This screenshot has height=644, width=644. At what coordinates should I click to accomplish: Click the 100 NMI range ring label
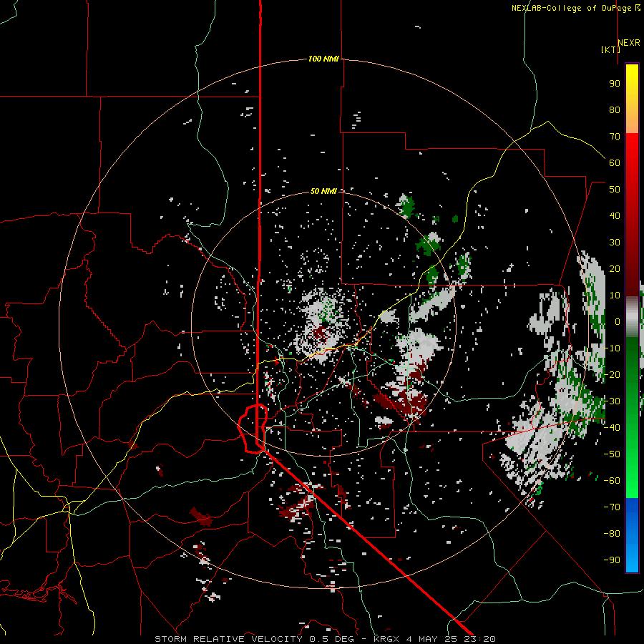(x=323, y=59)
